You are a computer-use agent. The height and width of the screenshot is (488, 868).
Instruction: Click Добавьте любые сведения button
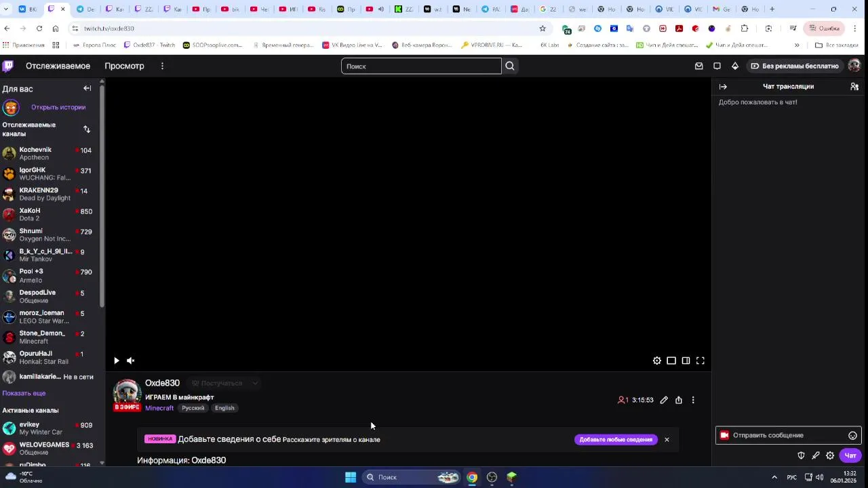click(x=616, y=439)
